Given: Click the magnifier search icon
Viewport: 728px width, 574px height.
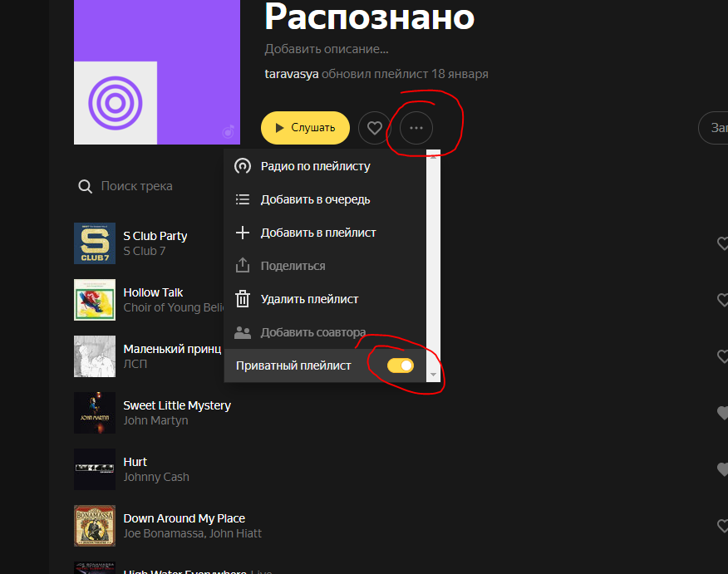Looking at the screenshot, I should (85, 187).
